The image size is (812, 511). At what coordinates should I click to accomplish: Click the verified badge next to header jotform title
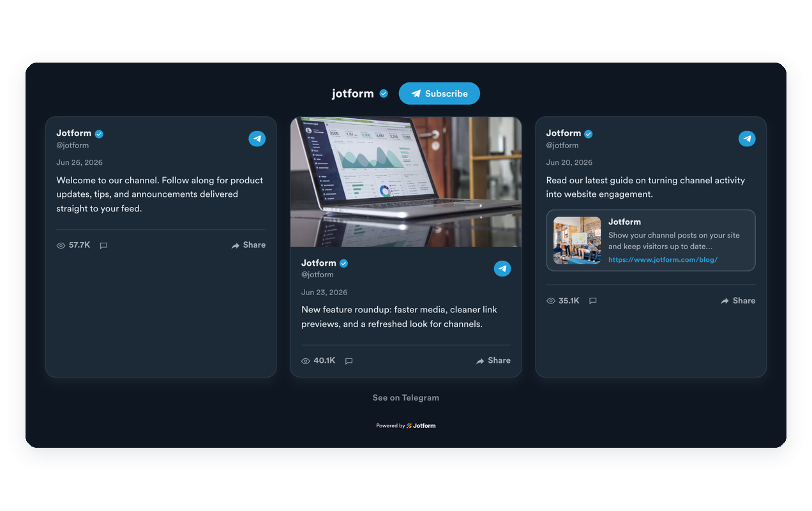click(x=384, y=93)
